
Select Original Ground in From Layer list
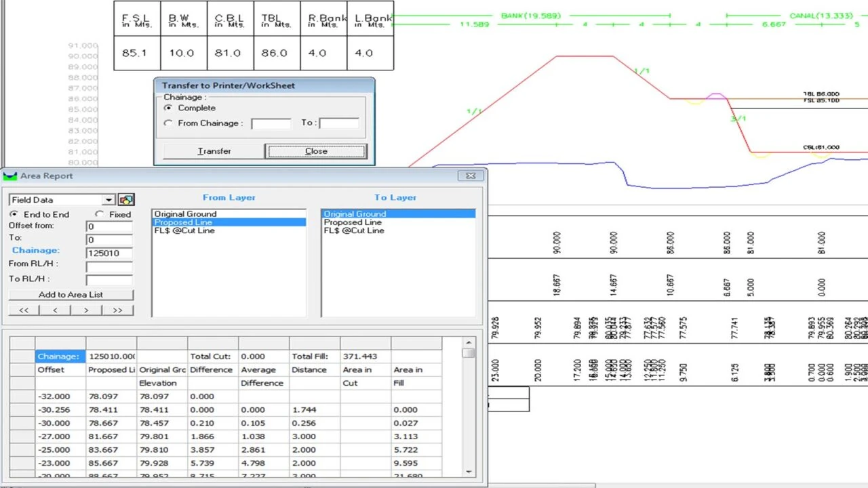click(x=229, y=214)
